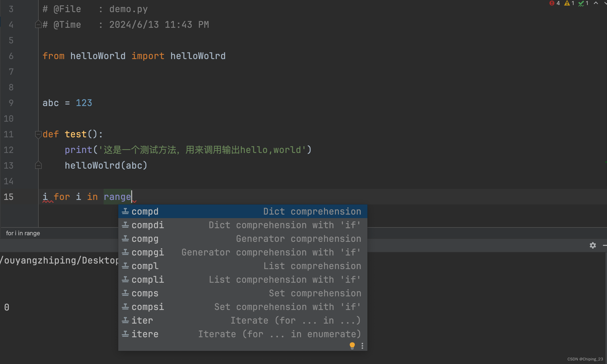Viewport: 607px width, 364px height.
Task: Click the highlighted range keyword on line 15
Action: point(118,197)
